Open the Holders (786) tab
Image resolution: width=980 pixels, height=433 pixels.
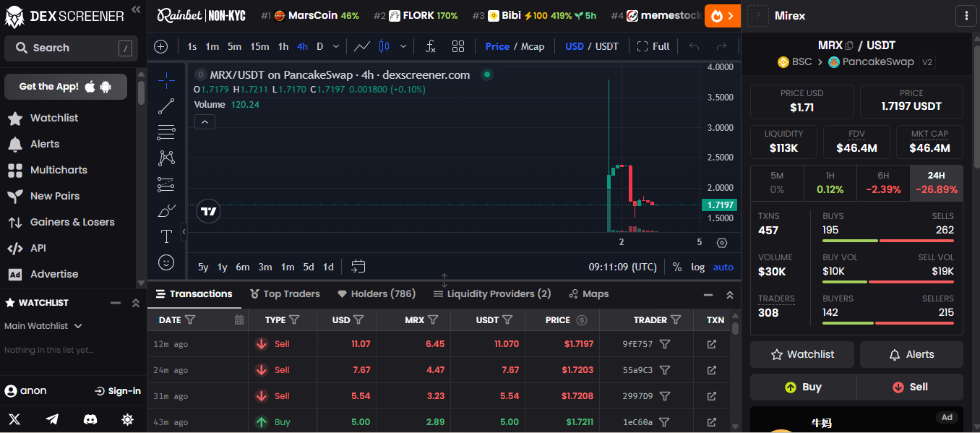(x=377, y=293)
